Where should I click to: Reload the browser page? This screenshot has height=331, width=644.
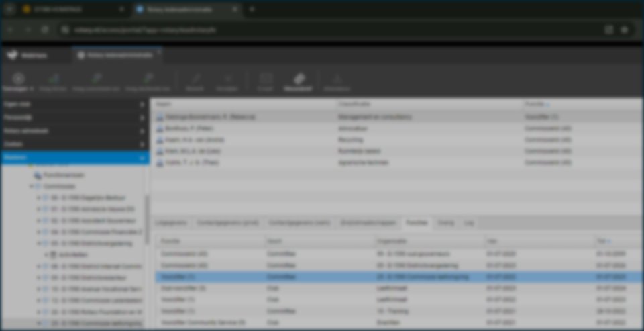(45, 30)
